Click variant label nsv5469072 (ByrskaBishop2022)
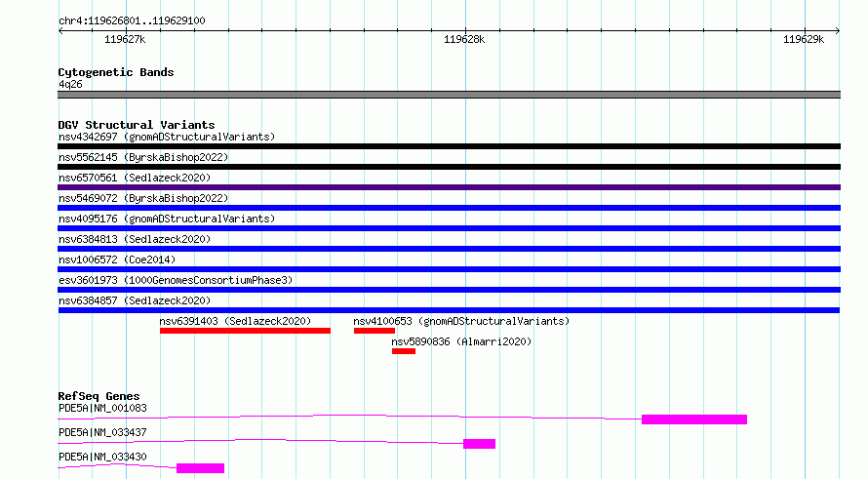 coord(143,198)
